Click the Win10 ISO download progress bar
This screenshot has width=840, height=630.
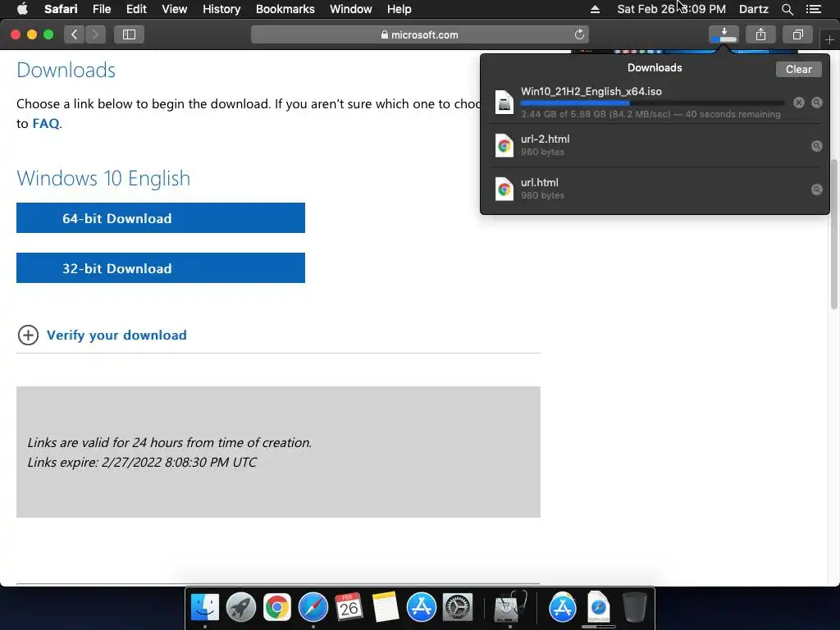pyautogui.click(x=652, y=103)
